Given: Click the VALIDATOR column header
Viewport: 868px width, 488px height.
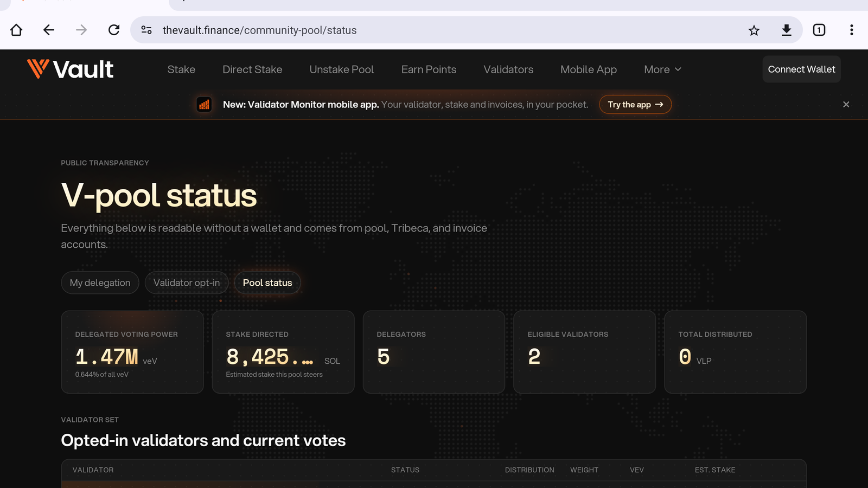Looking at the screenshot, I should tap(93, 470).
